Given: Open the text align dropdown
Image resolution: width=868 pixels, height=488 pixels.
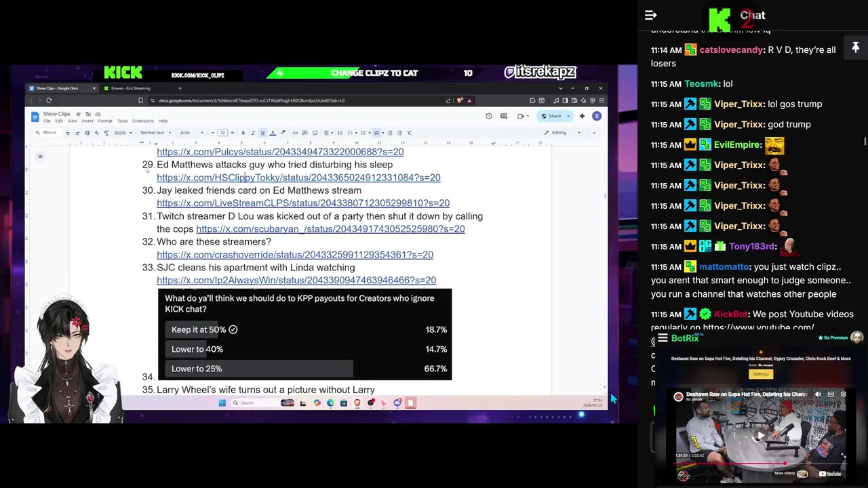Looking at the screenshot, I should 328,133.
